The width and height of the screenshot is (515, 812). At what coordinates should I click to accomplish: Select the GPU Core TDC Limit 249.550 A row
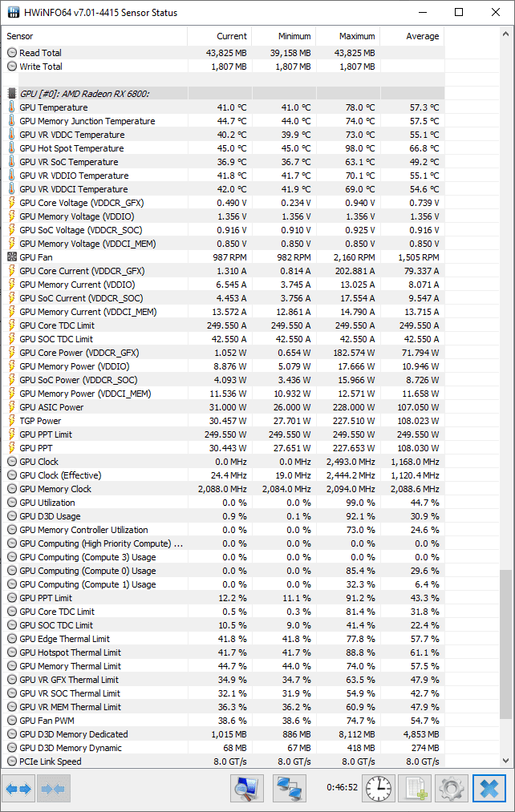[x=223, y=325]
